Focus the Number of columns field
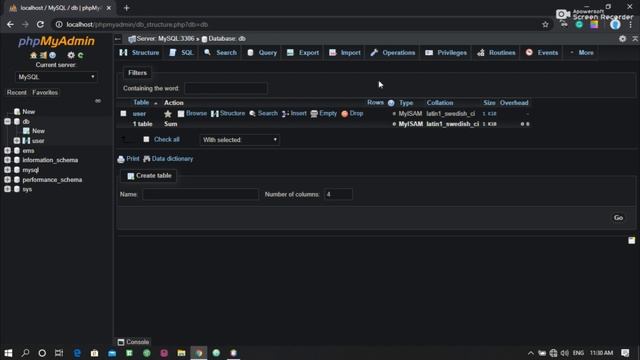640x360 pixels. click(338, 194)
